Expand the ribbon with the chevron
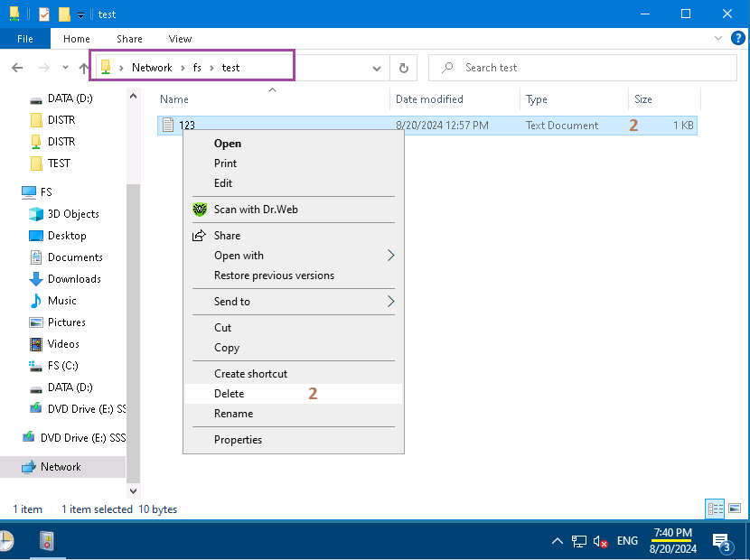This screenshot has width=750, height=560. pyautogui.click(x=718, y=38)
